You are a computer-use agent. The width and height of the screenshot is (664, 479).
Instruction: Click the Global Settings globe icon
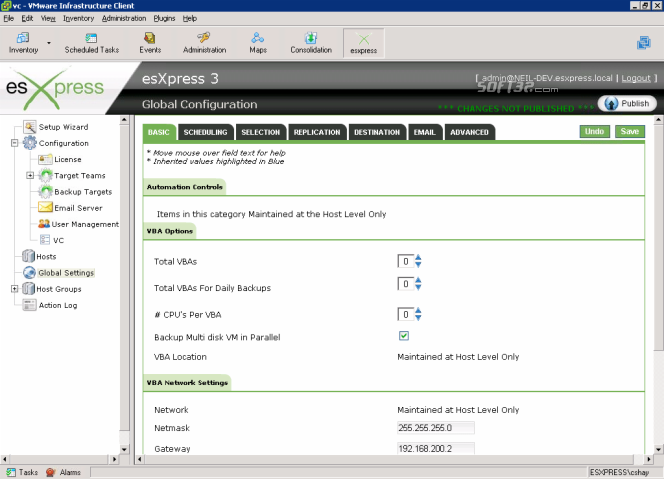tap(30, 272)
